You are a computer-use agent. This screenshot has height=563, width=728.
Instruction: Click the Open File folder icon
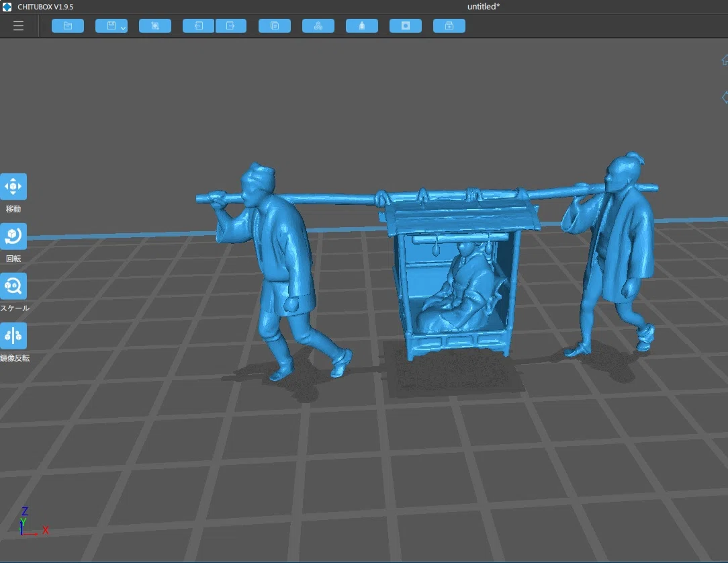click(x=68, y=26)
